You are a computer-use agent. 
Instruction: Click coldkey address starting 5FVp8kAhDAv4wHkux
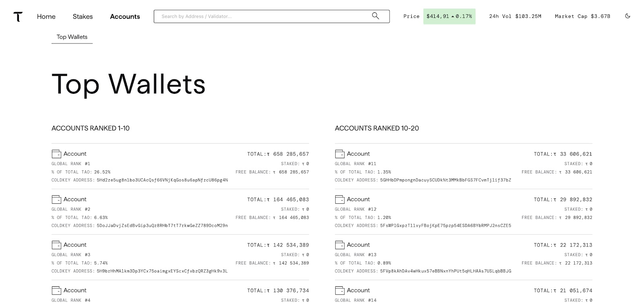coord(446,271)
